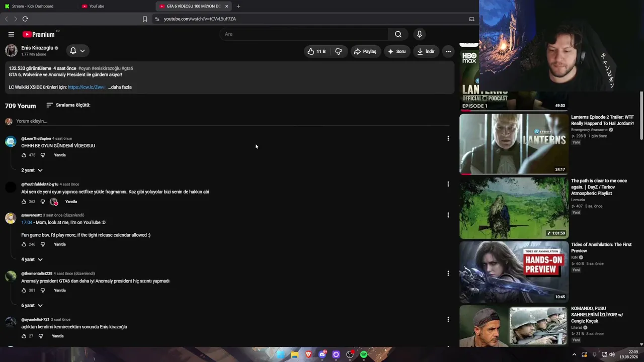The image size is (644, 362).
Task: Like oyundelisi-721's comment with 27 likes
Action: pyautogui.click(x=24, y=336)
